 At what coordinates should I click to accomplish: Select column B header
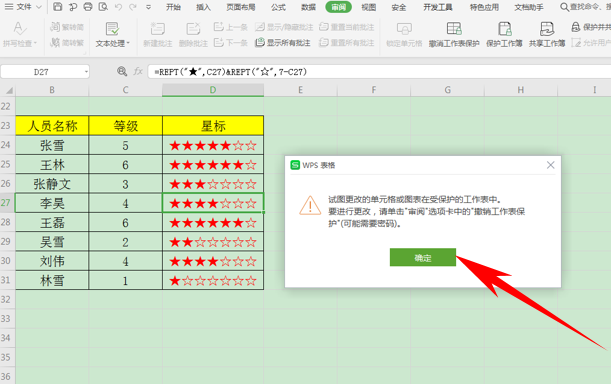pyautogui.click(x=52, y=90)
